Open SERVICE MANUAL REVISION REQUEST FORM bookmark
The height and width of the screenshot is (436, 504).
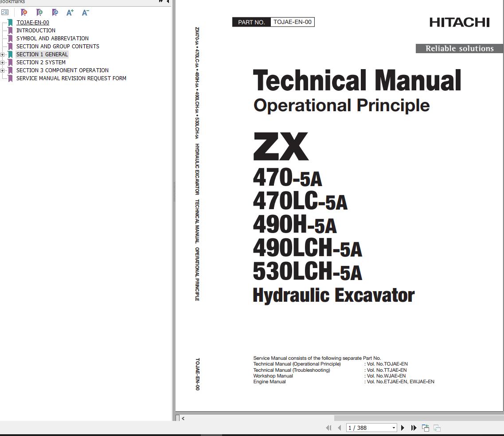[x=71, y=78]
